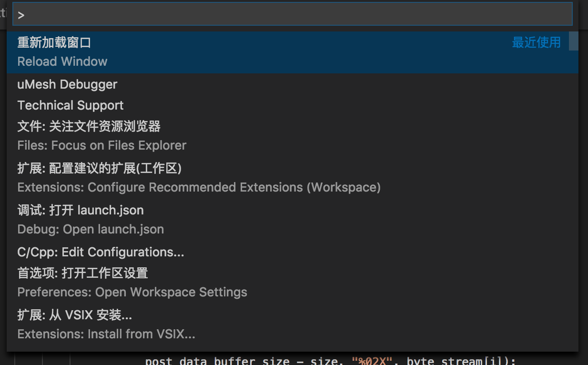Open Configure Recommended Extensions (Workspace) command
The width and height of the screenshot is (588, 365).
293,178
